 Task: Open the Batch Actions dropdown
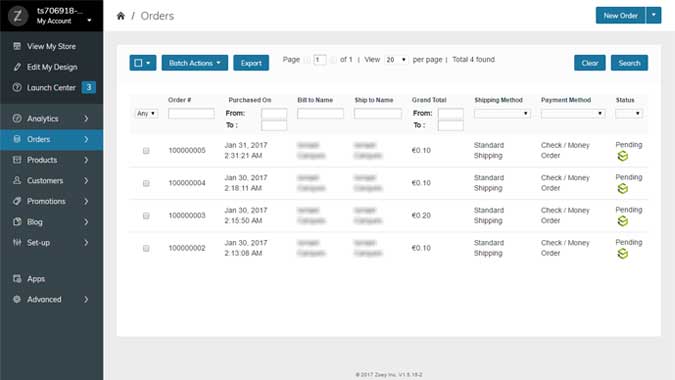click(195, 63)
